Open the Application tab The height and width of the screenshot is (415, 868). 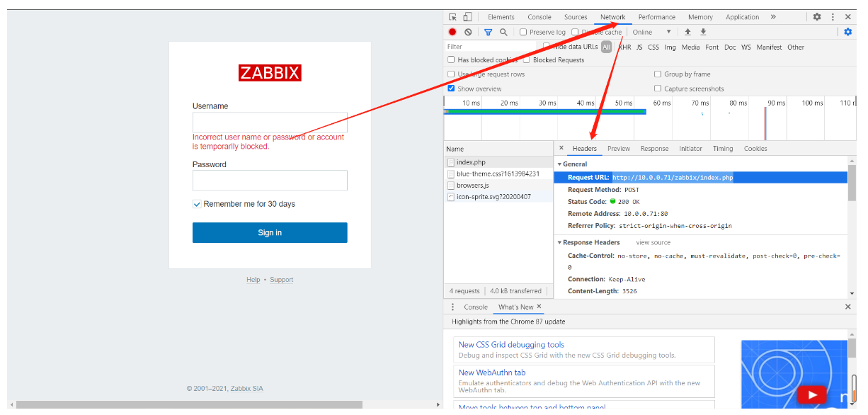pyautogui.click(x=742, y=17)
